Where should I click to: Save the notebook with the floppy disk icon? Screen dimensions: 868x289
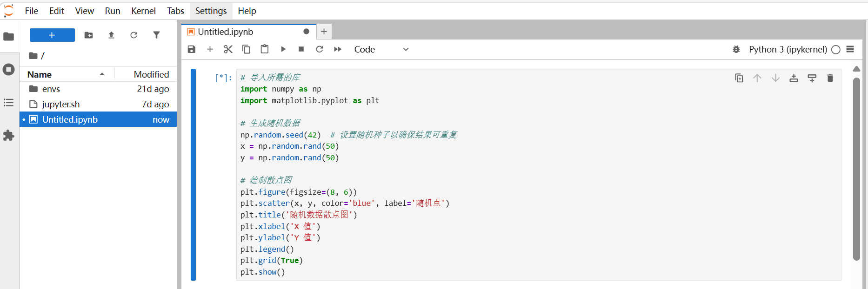point(191,49)
